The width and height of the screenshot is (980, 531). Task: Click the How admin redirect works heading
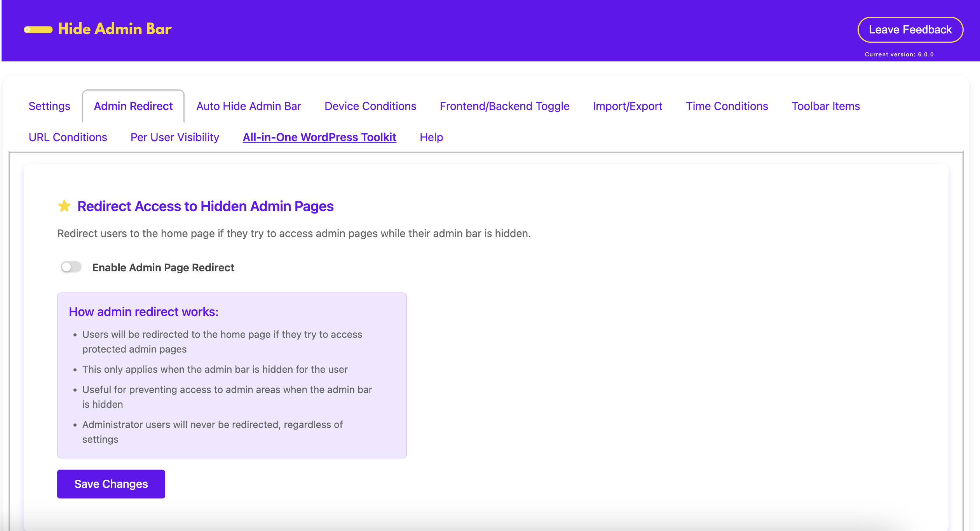(x=144, y=312)
